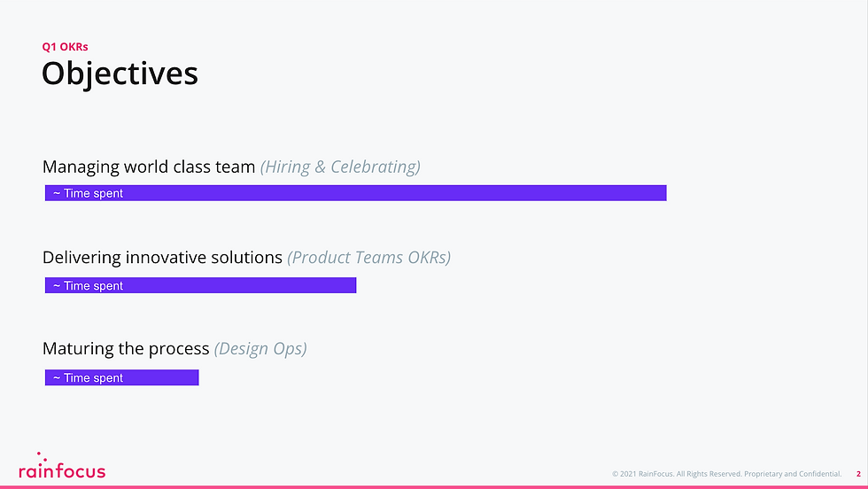Viewport: 868px width, 489px height.
Task: Click Time spent label in middle bar
Action: coord(88,286)
